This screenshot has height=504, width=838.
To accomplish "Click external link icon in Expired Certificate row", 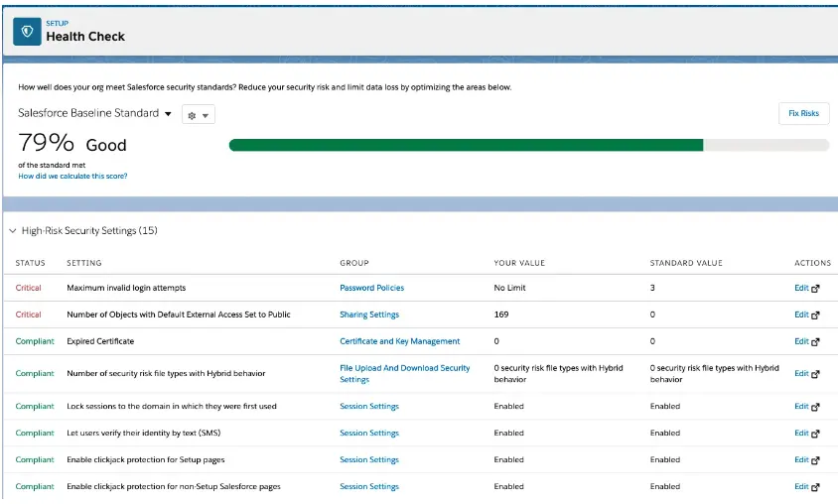I will pyautogui.click(x=815, y=342).
